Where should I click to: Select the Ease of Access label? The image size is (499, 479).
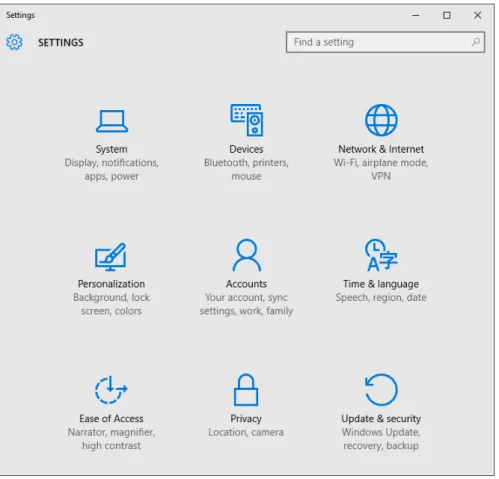pos(111,419)
